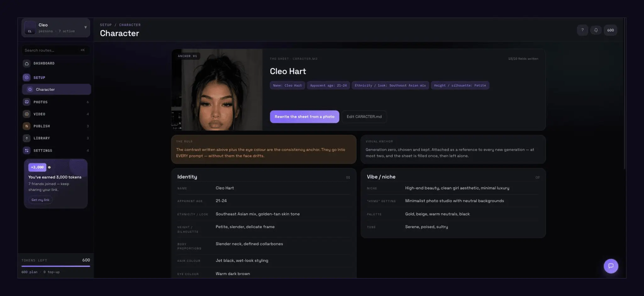
Task: Open the Video section icon
Action: pos(27,114)
